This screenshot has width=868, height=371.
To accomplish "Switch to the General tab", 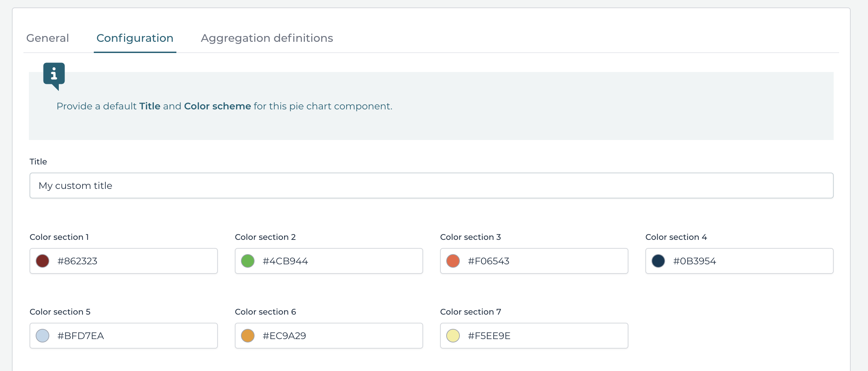I will click(48, 38).
